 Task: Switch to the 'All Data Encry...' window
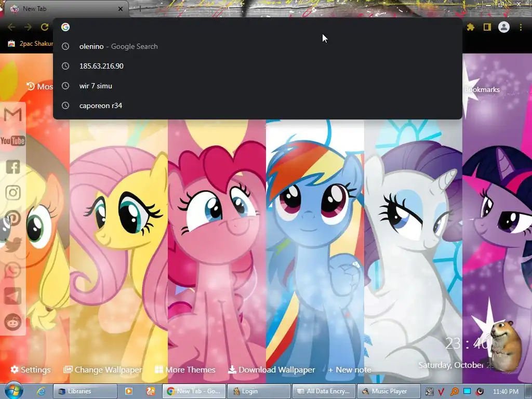pyautogui.click(x=324, y=391)
